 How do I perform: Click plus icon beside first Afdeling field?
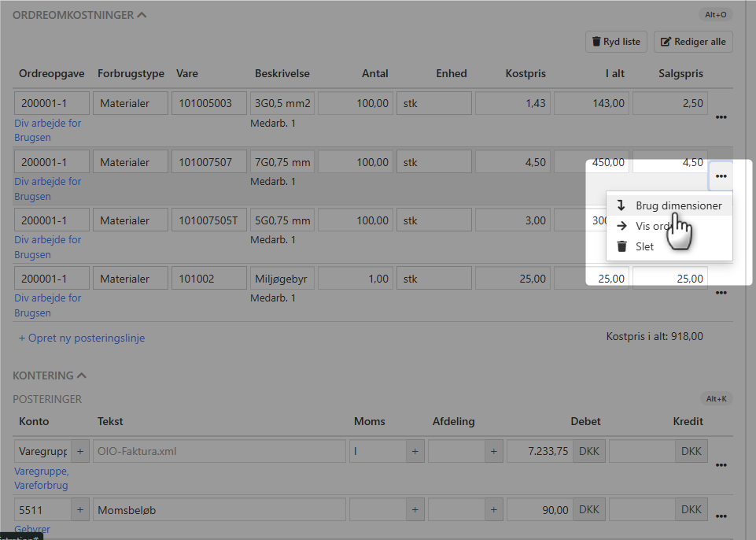(x=494, y=451)
